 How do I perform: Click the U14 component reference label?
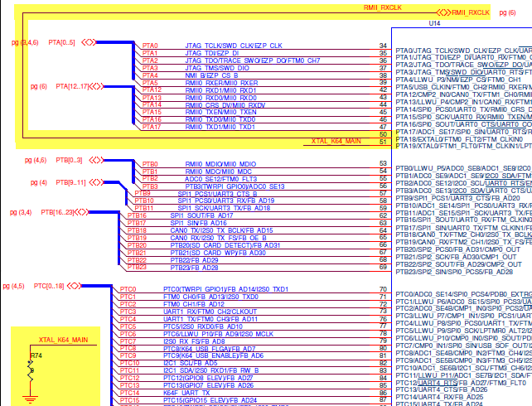pyautogui.click(x=433, y=24)
